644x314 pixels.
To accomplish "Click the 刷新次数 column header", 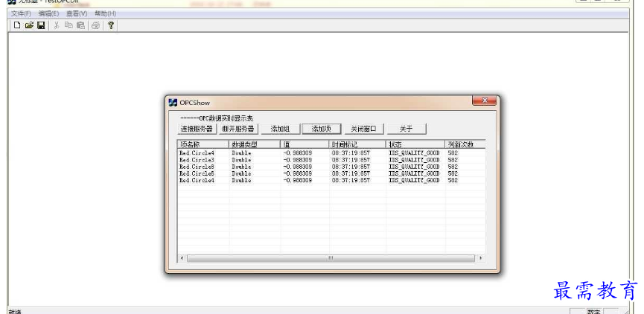I will [465, 144].
